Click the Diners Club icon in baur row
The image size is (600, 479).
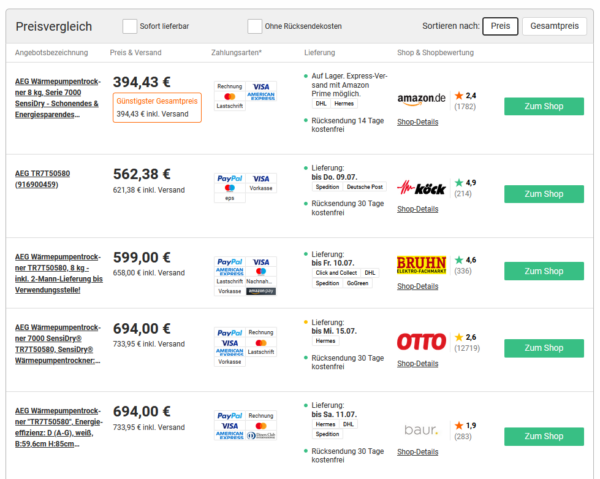[261, 435]
